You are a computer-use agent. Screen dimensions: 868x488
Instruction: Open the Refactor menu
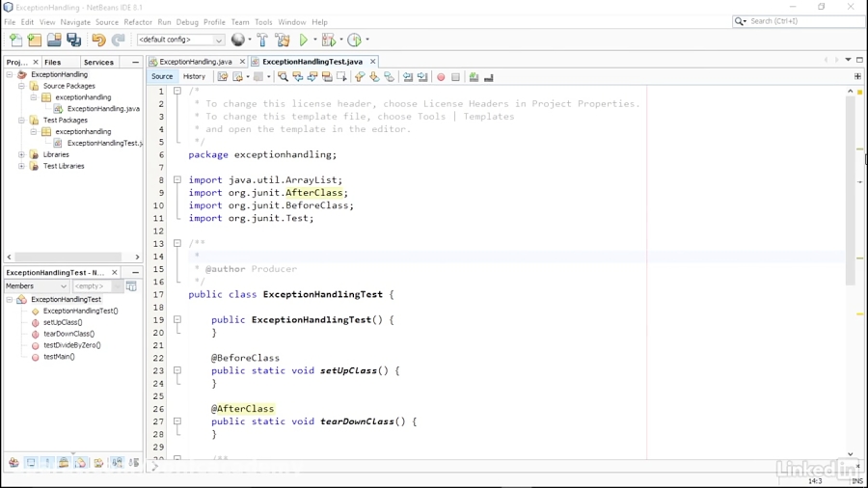(138, 22)
